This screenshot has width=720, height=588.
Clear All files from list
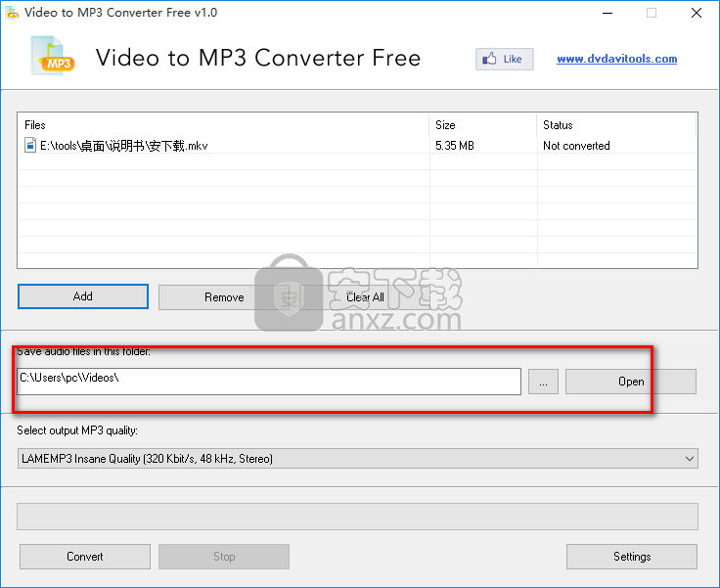pos(365,297)
